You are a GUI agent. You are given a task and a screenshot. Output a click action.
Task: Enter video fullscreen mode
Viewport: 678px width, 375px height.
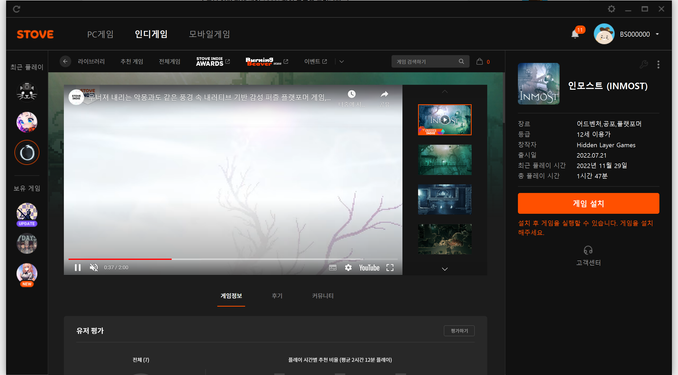tap(390, 268)
